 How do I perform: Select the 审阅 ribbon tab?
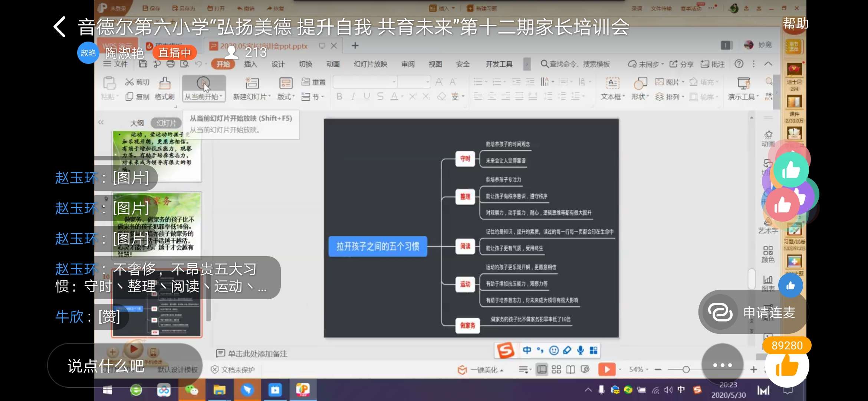(x=408, y=64)
